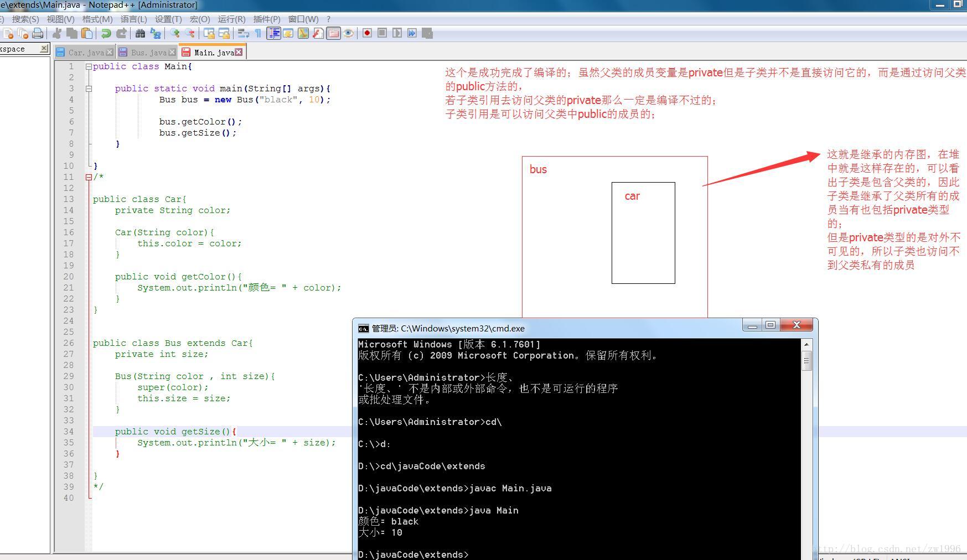Image resolution: width=967 pixels, height=560 pixels.
Task: Click the Print toolbar icon
Action: point(38,33)
